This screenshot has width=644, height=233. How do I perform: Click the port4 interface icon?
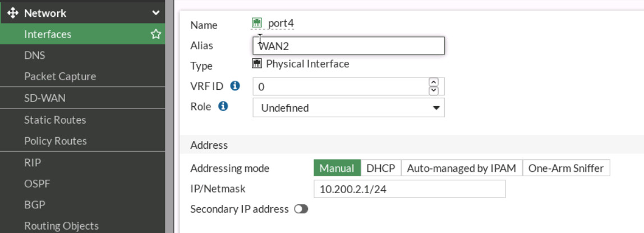click(257, 23)
